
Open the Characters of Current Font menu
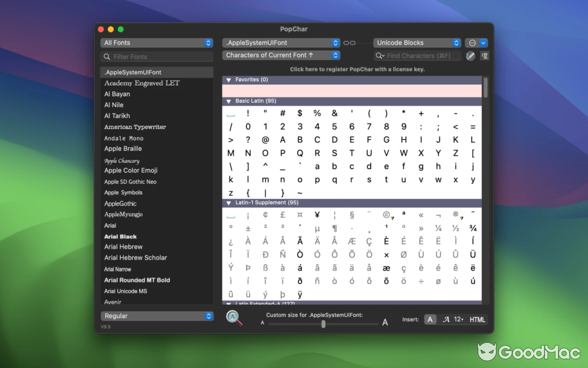tap(281, 55)
